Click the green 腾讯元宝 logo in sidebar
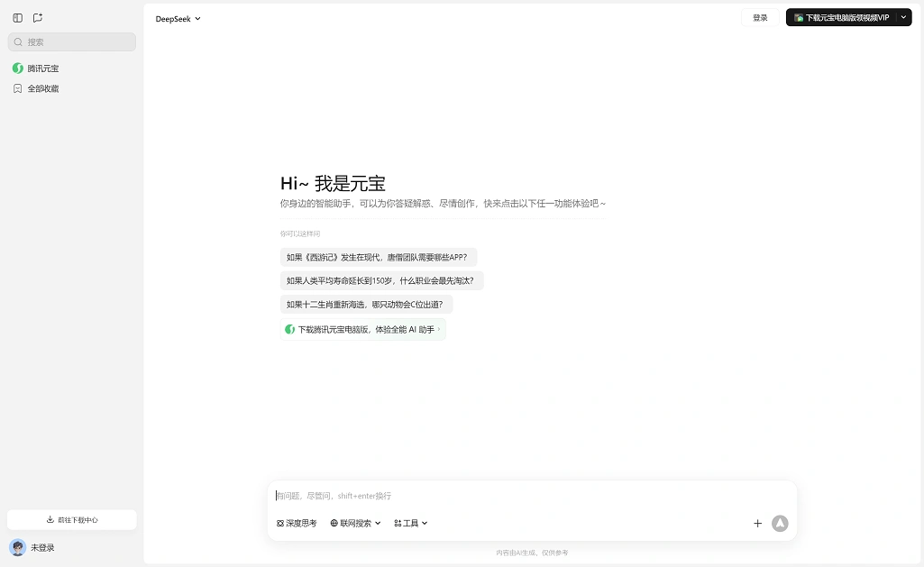The height and width of the screenshot is (567, 924). (x=18, y=69)
